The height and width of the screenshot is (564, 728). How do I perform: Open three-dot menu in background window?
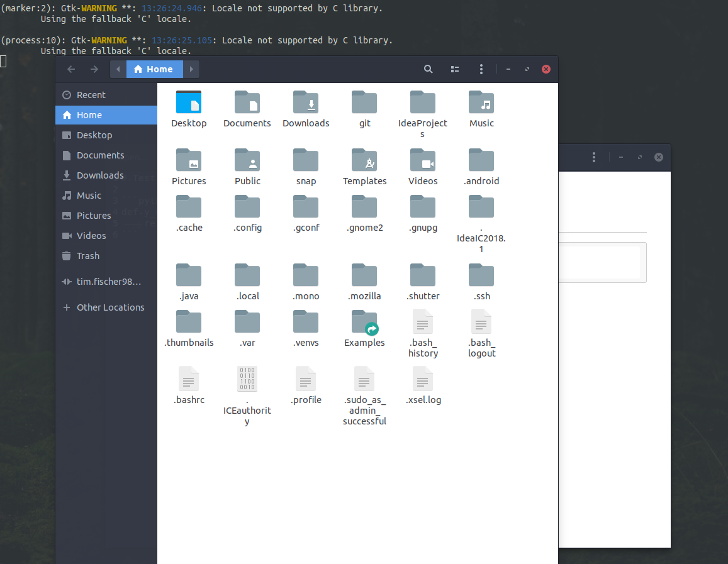pos(594,157)
